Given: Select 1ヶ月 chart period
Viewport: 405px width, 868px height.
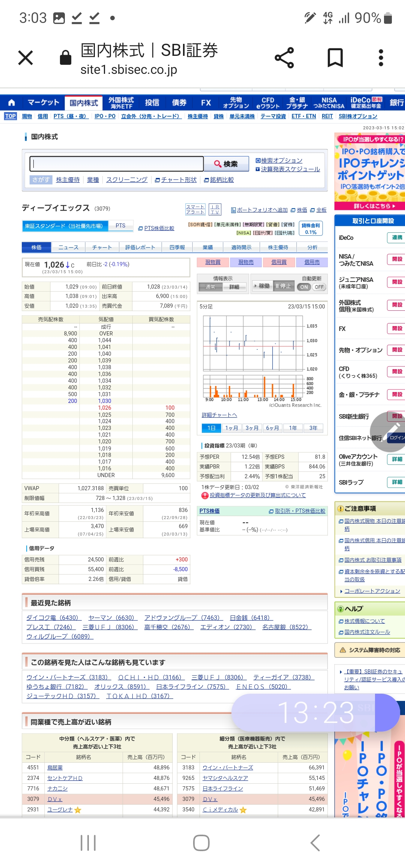Looking at the screenshot, I should click(x=231, y=428).
